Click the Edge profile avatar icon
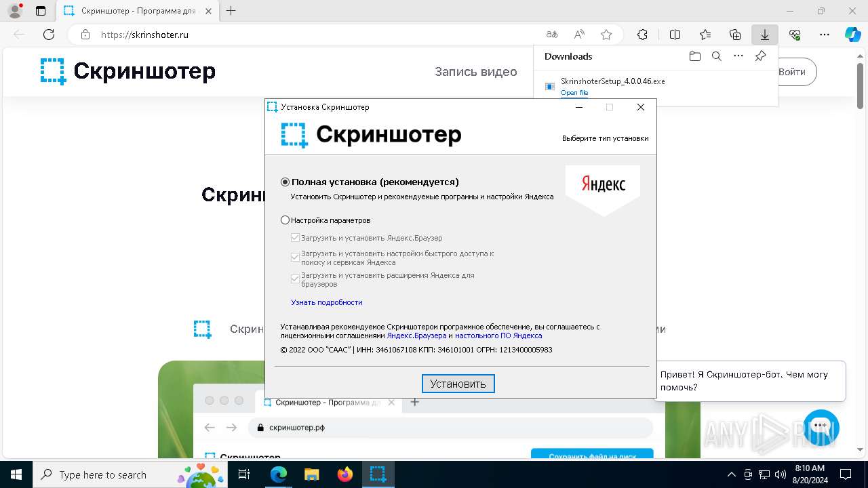This screenshot has width=868, height=488. (14, 11)
